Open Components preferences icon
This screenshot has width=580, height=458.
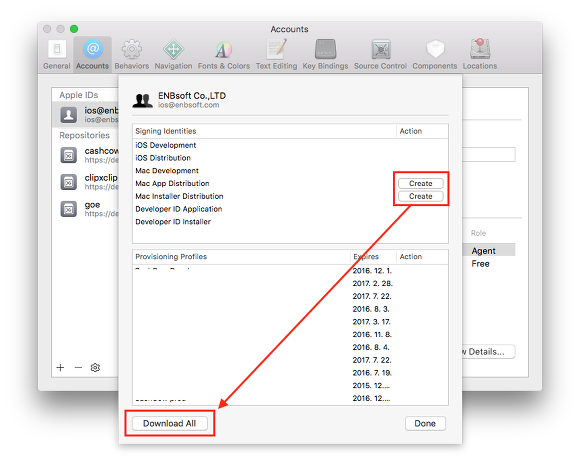435,49
